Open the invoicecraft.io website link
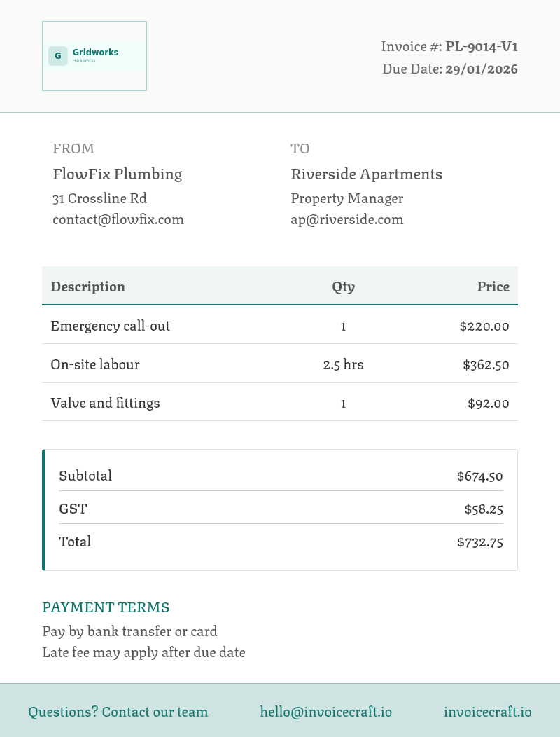This screenshot has width=560, height=737. coord(488,712)
